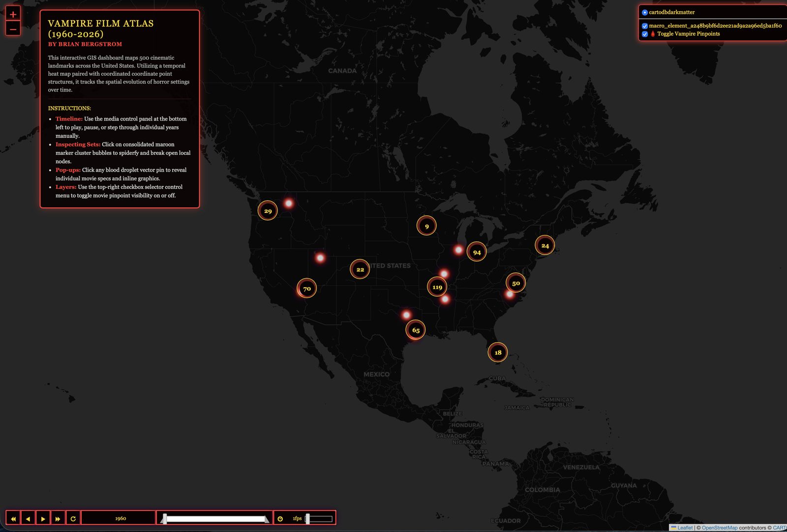Image resolution: width=787 pixels, height=532 pixels.
Task: Open the cluster bubble labeled 119
Action: [x=437, y=287]
